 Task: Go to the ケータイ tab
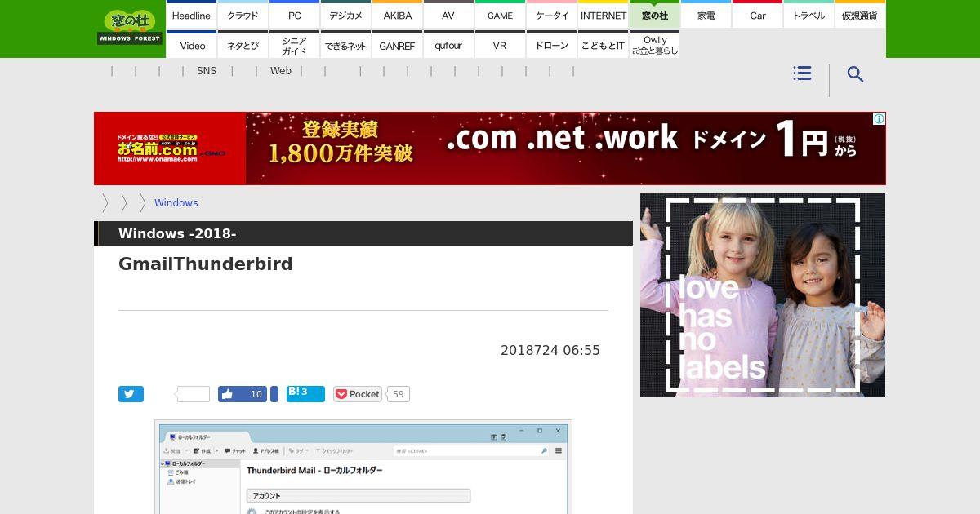click(x=551, y=15)
